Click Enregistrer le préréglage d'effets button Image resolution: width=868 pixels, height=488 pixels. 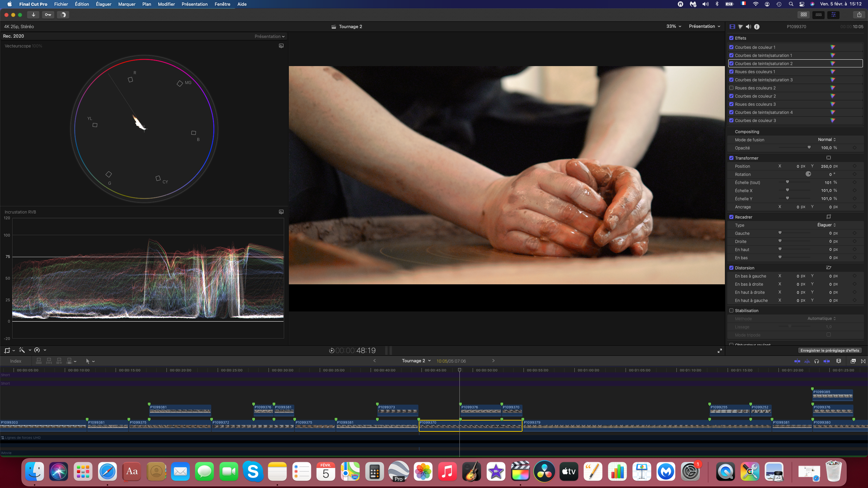[830, 350]
